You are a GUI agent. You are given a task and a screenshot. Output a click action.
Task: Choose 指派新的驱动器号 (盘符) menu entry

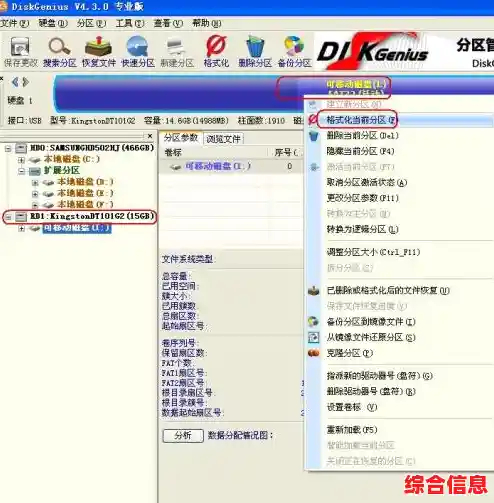point(380,376)
